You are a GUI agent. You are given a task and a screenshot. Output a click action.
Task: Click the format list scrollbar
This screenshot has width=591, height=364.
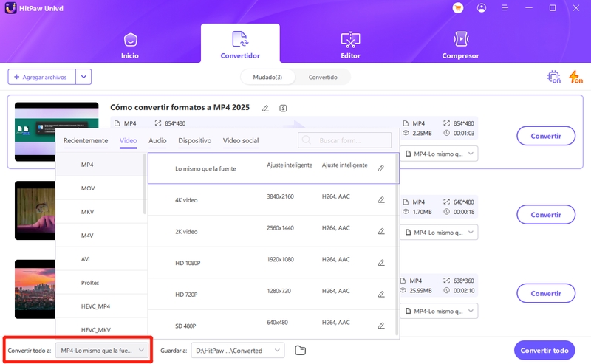click(x=145, y=185)
